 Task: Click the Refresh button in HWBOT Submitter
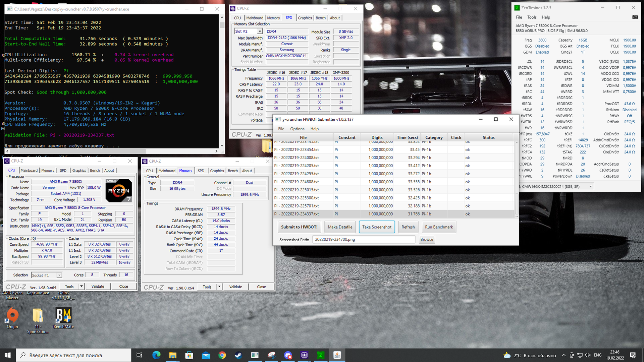point(408,227)
